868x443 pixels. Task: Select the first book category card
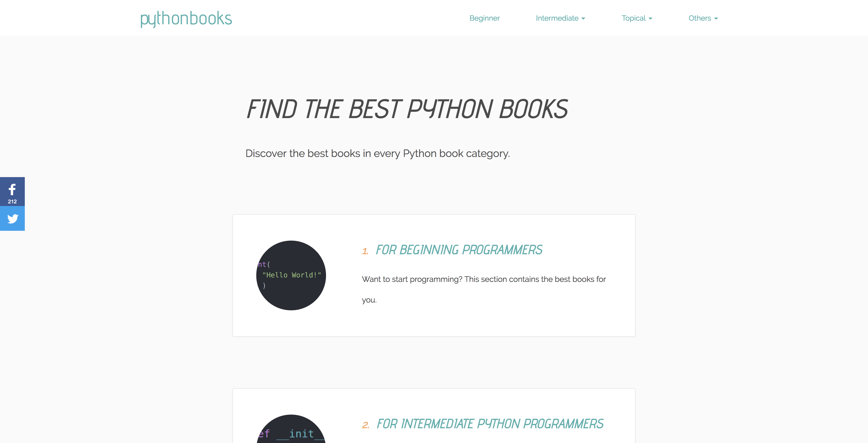434,275
